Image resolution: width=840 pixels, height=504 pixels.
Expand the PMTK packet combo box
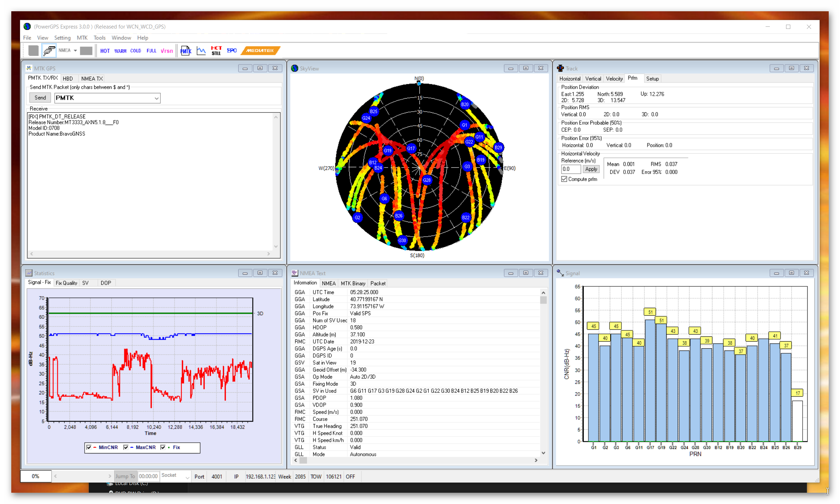[156, 98]
